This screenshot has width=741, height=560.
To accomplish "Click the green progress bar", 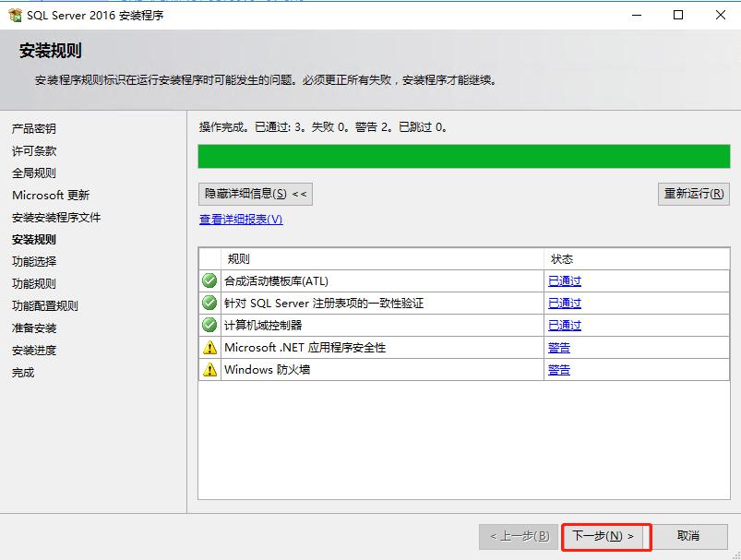I will pyautogui.click(x=463, y=156).
